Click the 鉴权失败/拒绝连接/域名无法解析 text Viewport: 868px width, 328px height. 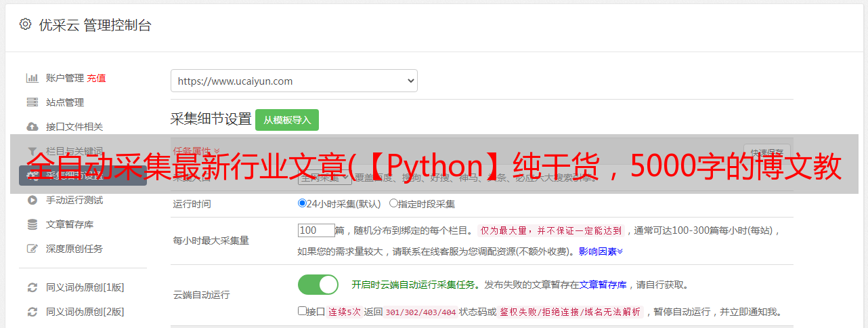tap(570, 312)
